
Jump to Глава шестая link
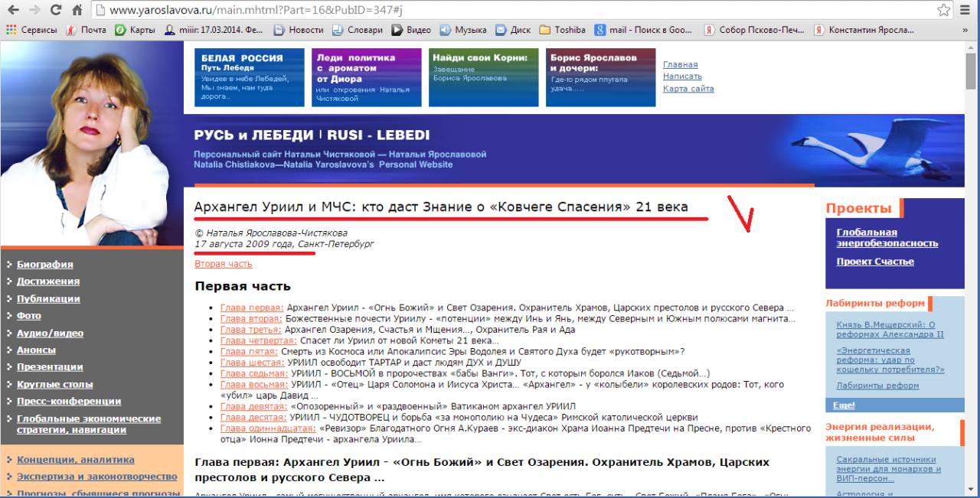[x=251, y=363]
